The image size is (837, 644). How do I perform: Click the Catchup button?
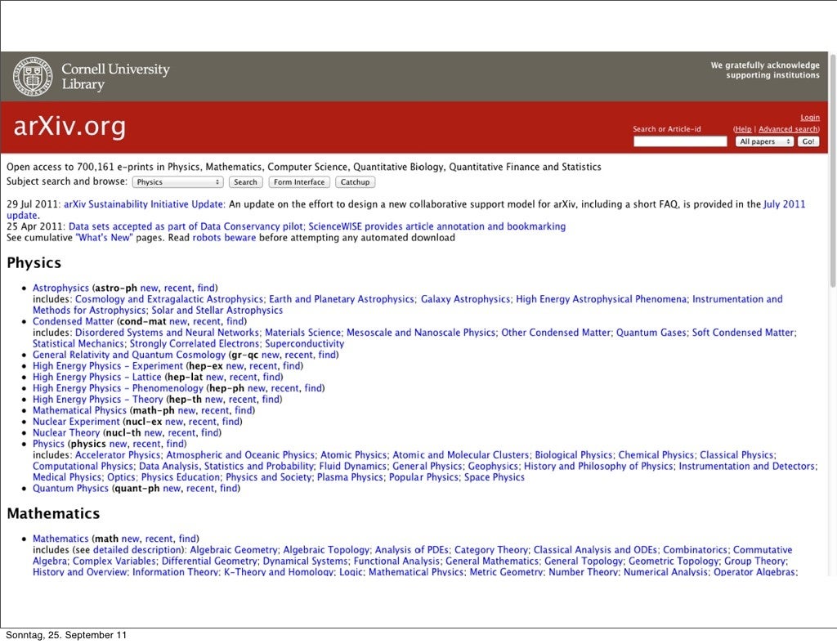point(355,182)
